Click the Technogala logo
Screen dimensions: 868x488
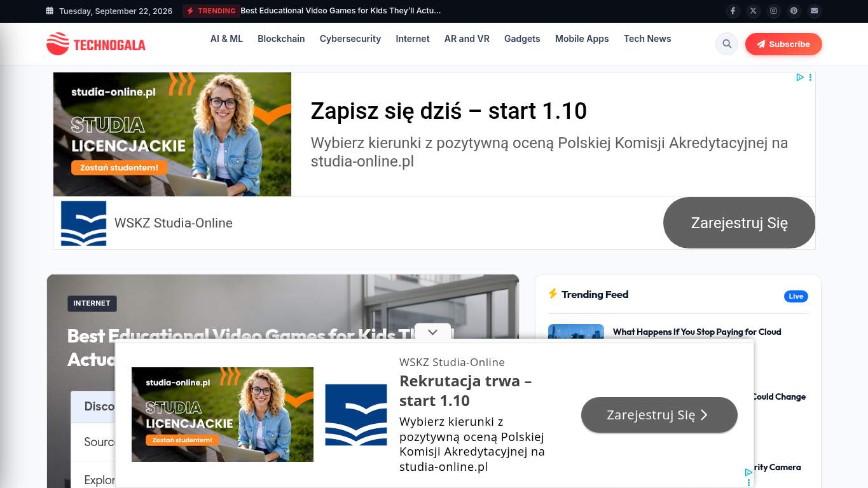pos(96,44)
